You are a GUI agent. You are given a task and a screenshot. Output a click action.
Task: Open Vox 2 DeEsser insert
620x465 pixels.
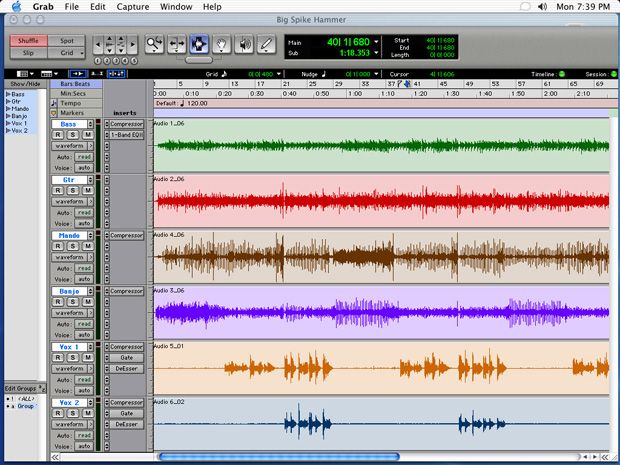126,424
